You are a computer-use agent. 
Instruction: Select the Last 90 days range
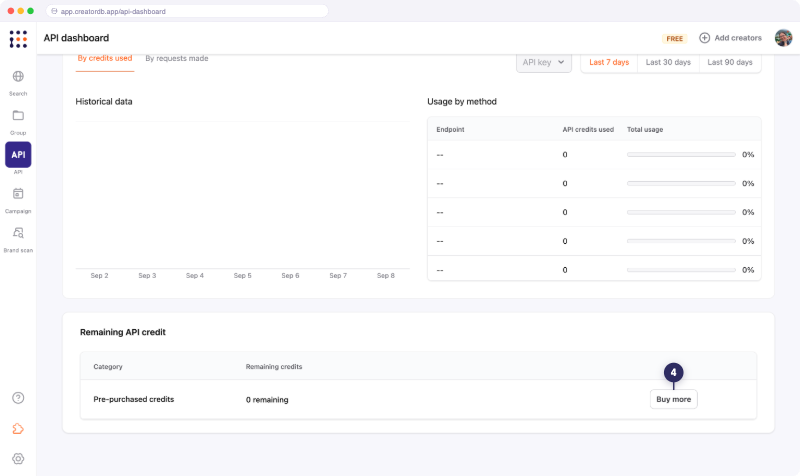tap(730, 62)
